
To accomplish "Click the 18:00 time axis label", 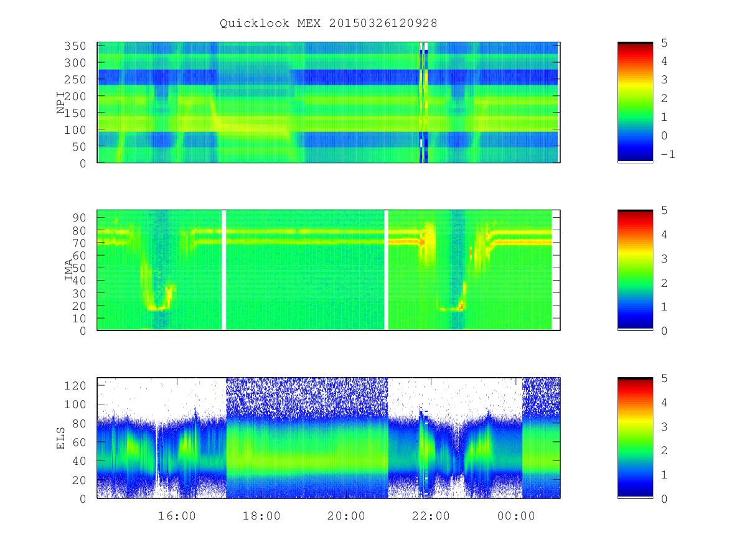I will [261, 516].
